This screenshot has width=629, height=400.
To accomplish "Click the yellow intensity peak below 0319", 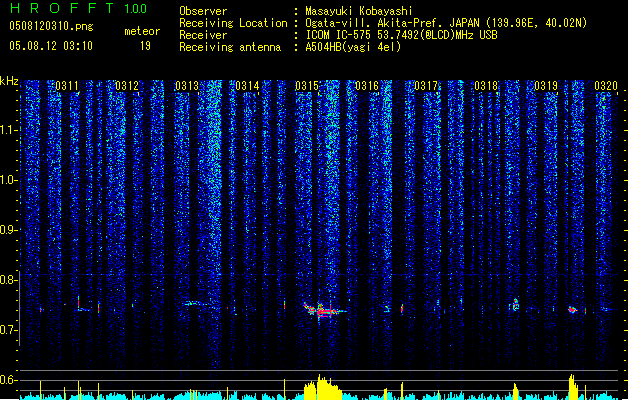I will click(573, 386).
